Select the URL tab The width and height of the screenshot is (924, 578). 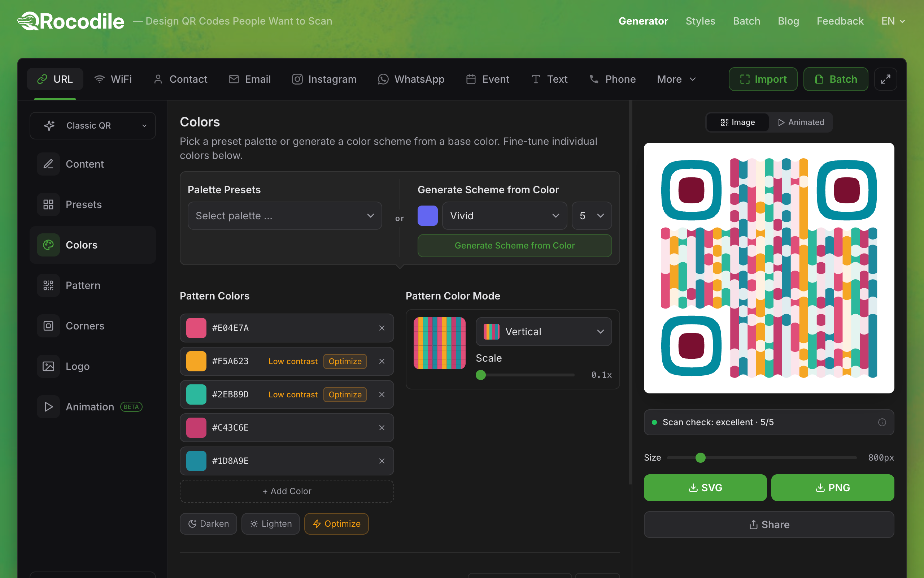[55, 79]
